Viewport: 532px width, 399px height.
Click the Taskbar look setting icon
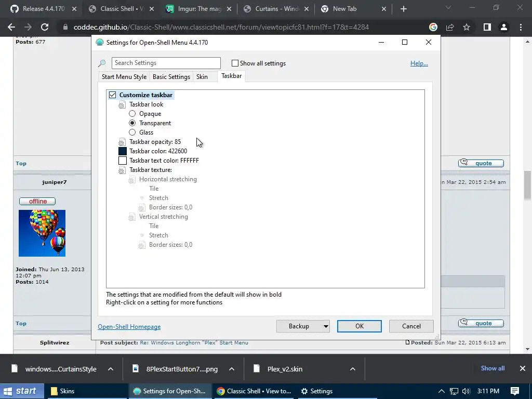click(x=122, y=105)
